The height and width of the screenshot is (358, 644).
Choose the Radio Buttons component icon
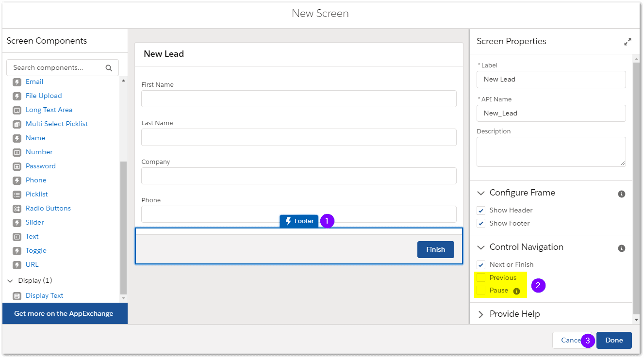click(x=17, y=209)
